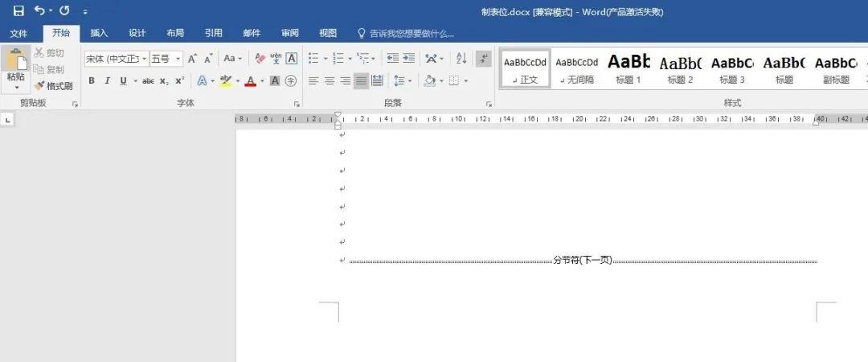
Task: Switch to the 引用 tab
Action: coord(213,33)
